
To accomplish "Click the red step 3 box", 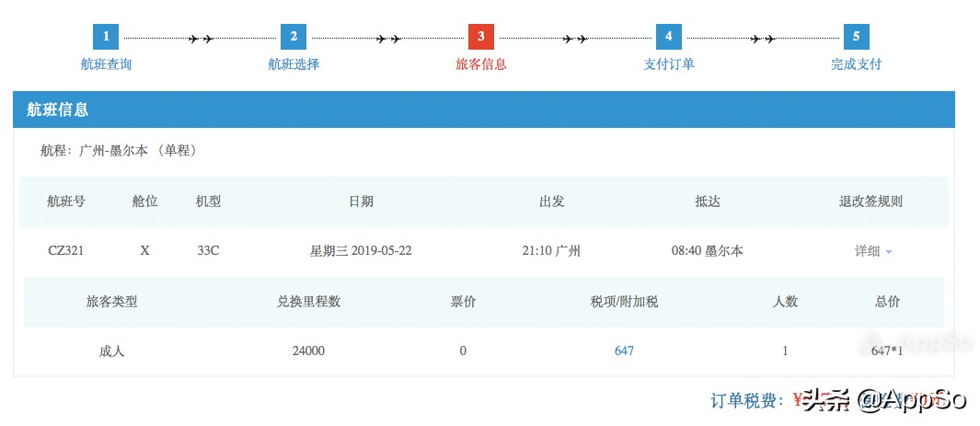I will click(x=480, y=36).
